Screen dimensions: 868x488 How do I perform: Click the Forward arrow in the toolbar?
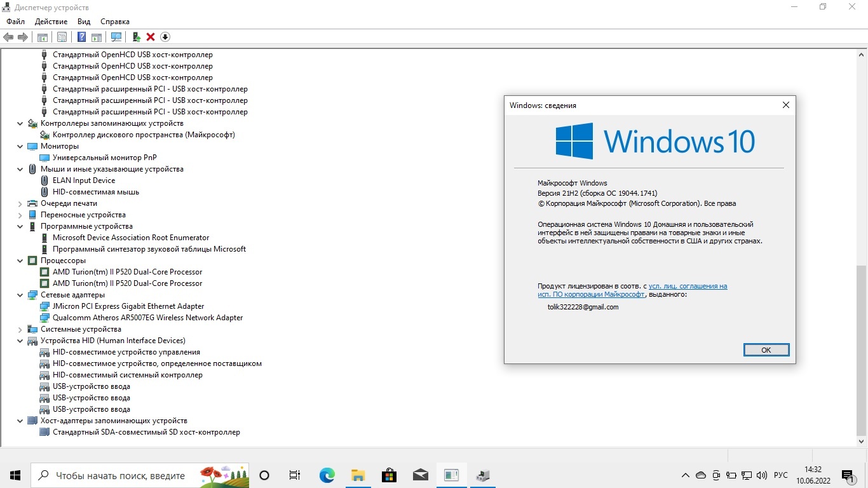[x=22, y=37]
